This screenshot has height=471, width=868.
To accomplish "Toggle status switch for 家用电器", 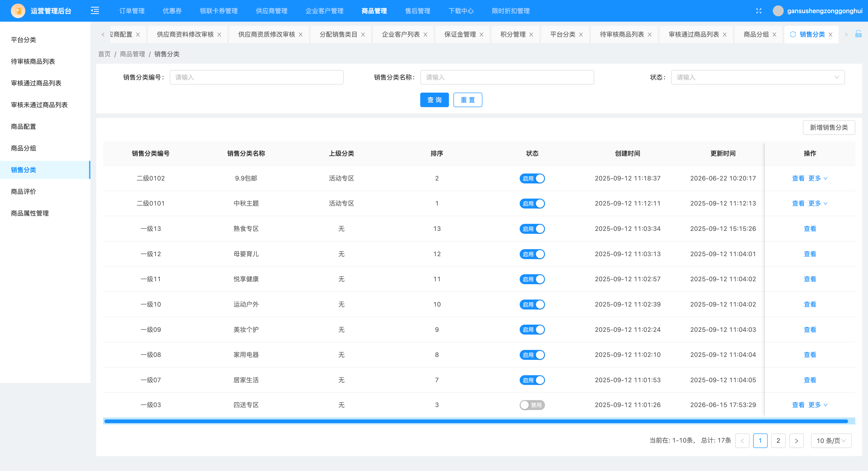I will coord(532,355).
